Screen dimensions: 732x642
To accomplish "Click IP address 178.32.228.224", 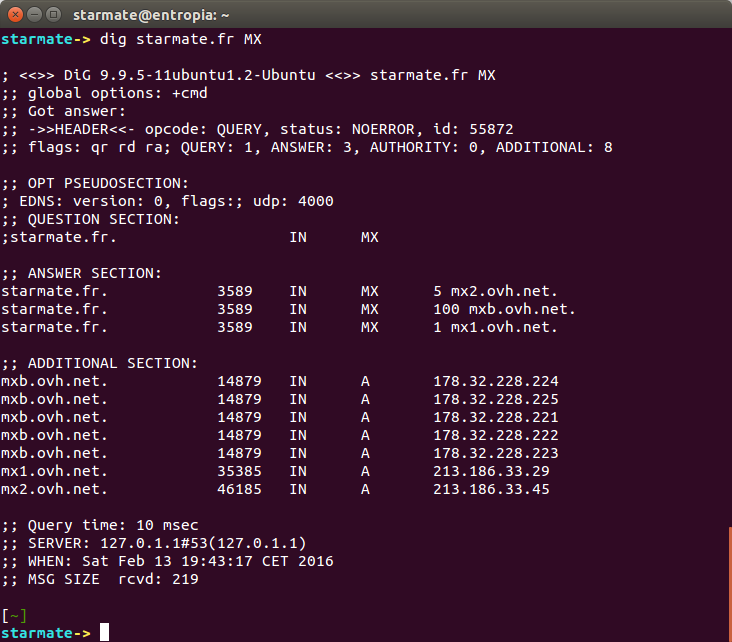I will tap(495, 381).
